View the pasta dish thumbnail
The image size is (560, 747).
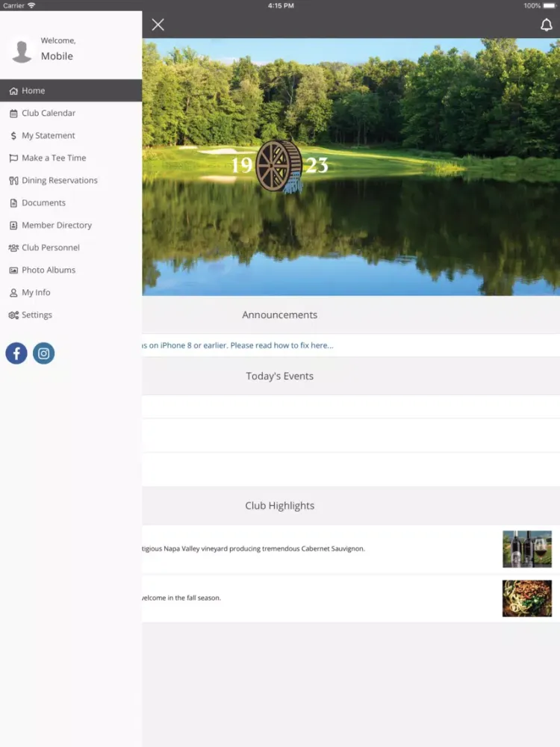pos(527,598)
